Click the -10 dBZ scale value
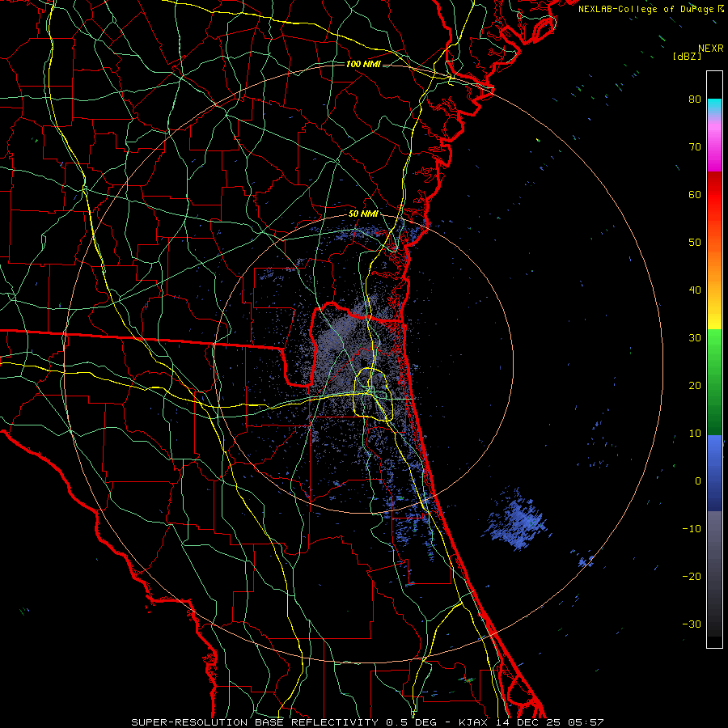This screenshot has width=728, height=728. (x=692, y=529)
